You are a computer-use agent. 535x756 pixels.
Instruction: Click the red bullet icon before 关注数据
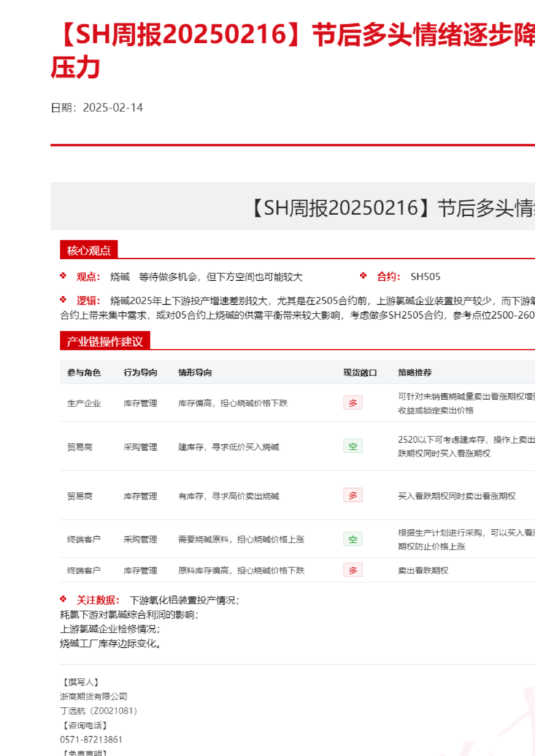[x=63, y=599]
